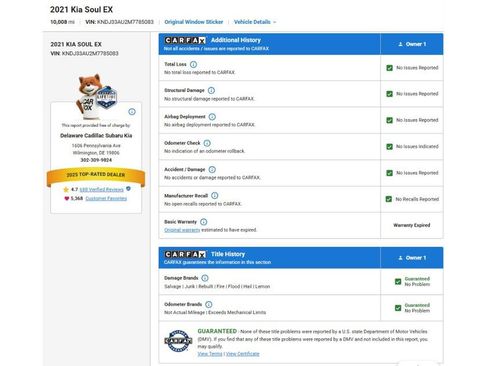Click the green check for Structural Damage
Viewport: 488px width, 366px height.
(389, 94)
